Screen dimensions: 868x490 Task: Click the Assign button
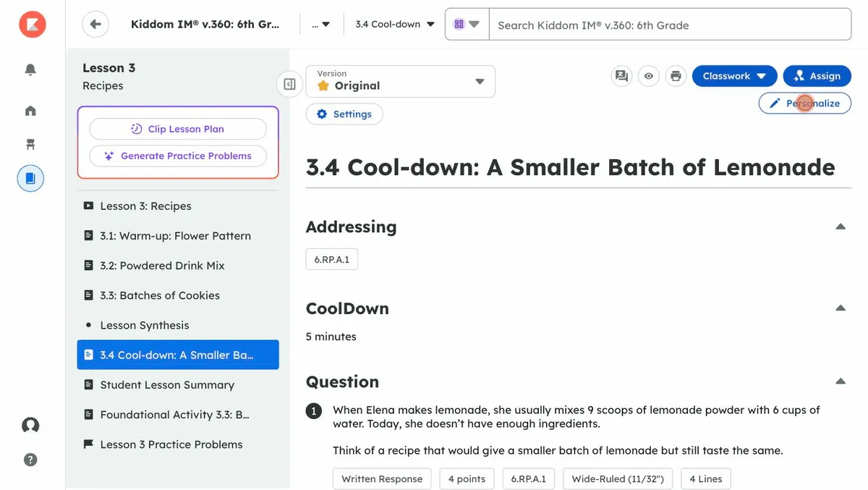[x=817, y=76]
